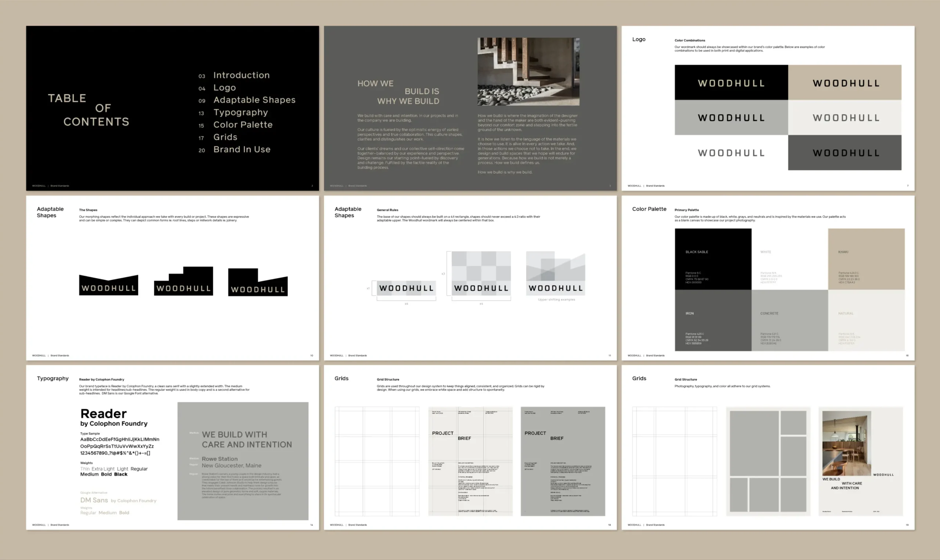Viewport: 940px width, 560px height.
Task: Click the 'Typography' page title
Action: click(53, 379)
